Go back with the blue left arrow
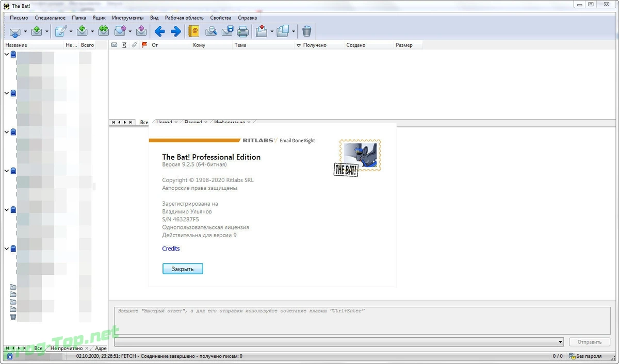Screen dimensions: 619x364 pyautogui.click(x=159, y=31)
